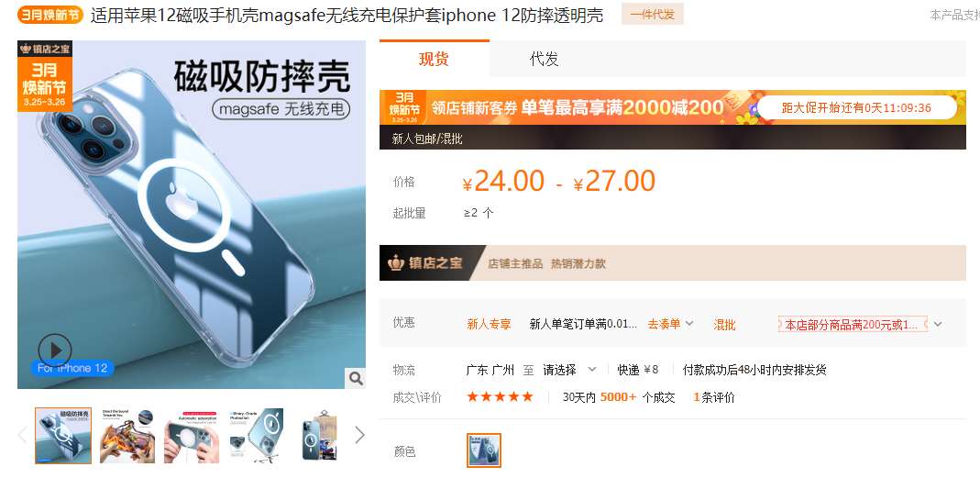Switch to the 代发 tab
The height and width of the screenshot is (478, 980).
[x=544, y=60]
